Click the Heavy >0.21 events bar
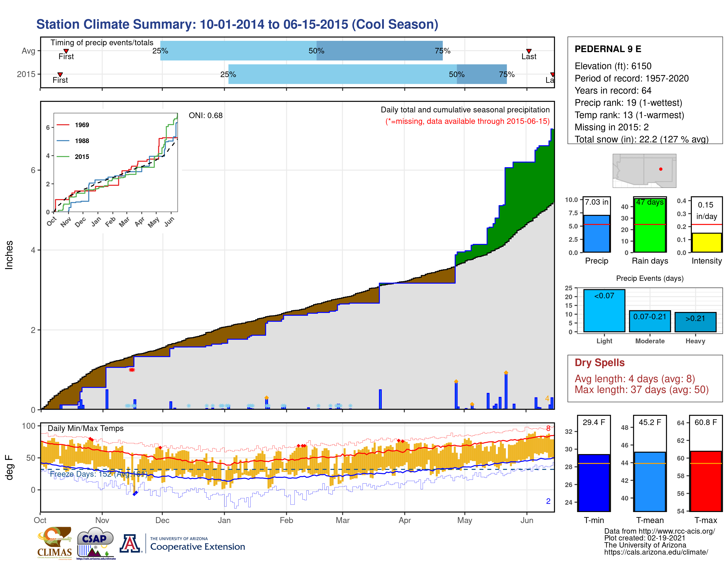The height and width of the screenshot is (563, 728). [x=696, y=322]
